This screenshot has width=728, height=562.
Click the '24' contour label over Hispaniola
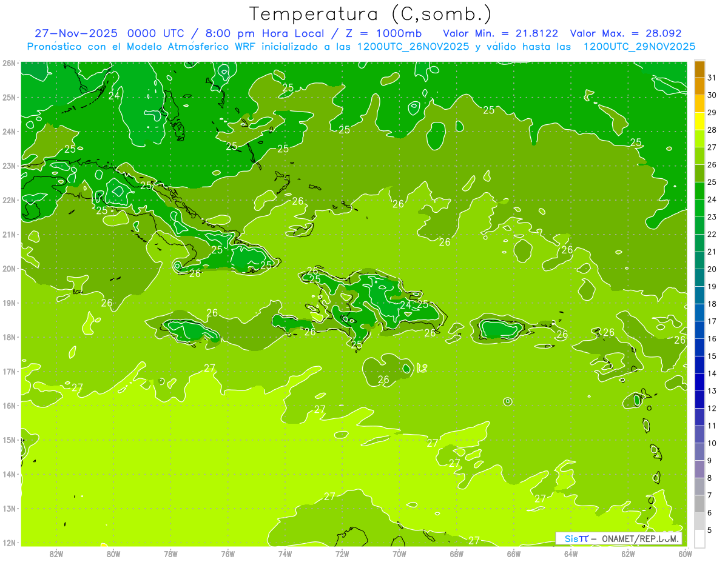click(405, 305)
